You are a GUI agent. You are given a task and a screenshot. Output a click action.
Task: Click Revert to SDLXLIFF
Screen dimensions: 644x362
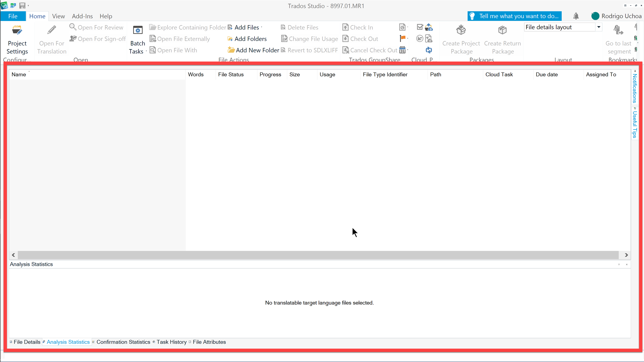coord(309,50)
